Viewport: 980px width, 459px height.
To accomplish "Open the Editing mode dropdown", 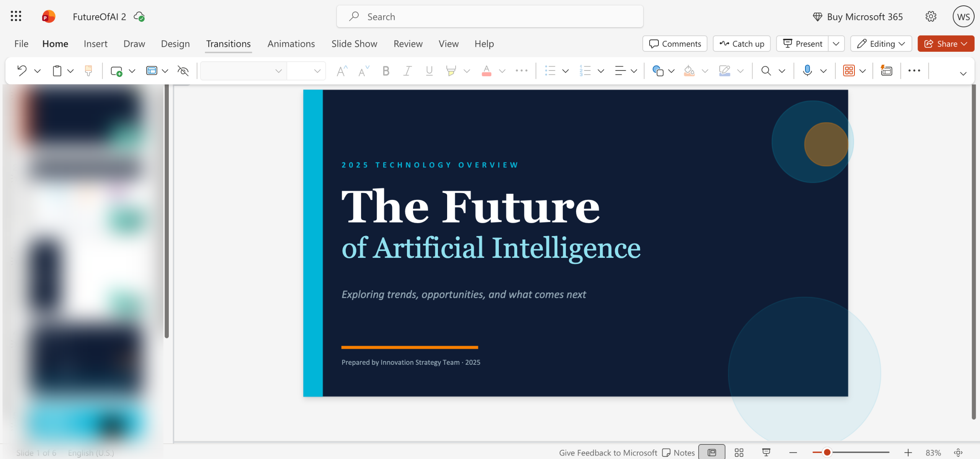I will point(881,44).
